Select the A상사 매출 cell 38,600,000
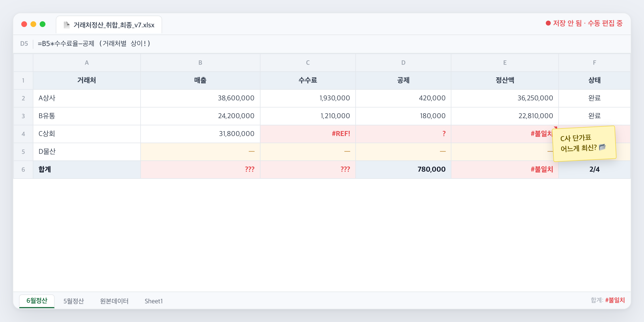Image resolution: width=644 pixels, height=322 pixels. (200, 98)
